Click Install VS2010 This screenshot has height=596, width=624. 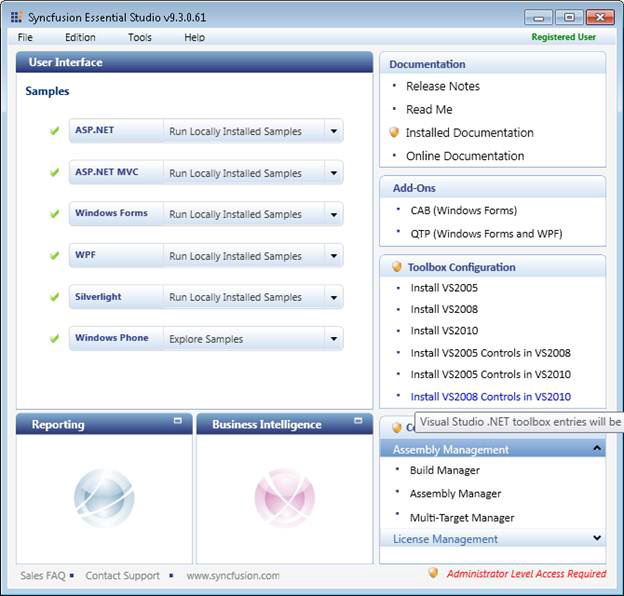tap(444, 331)
